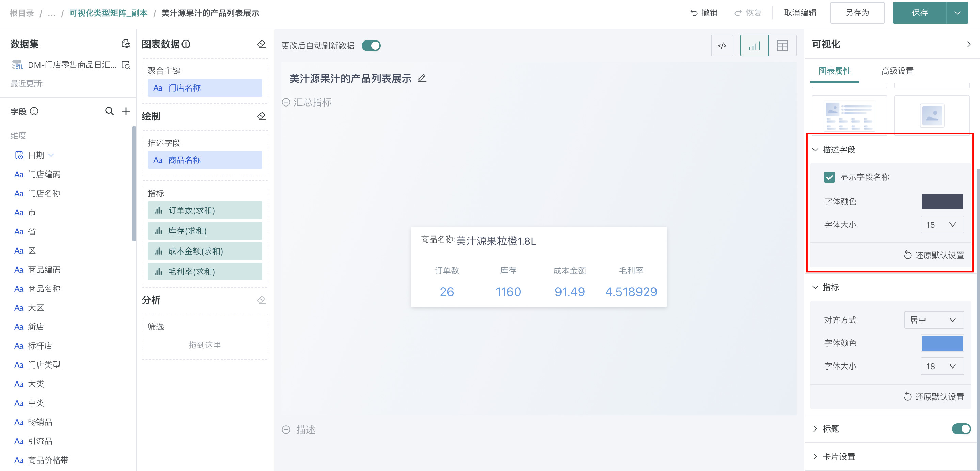Screen dimensions: 980x471
Task: Click the 另存为 button
Action: coord(857,13)
